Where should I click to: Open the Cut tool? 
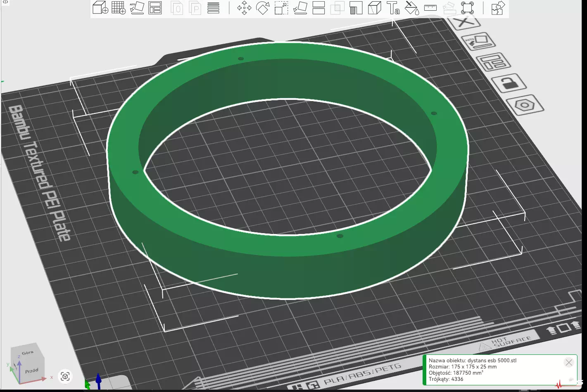point(318,8)
